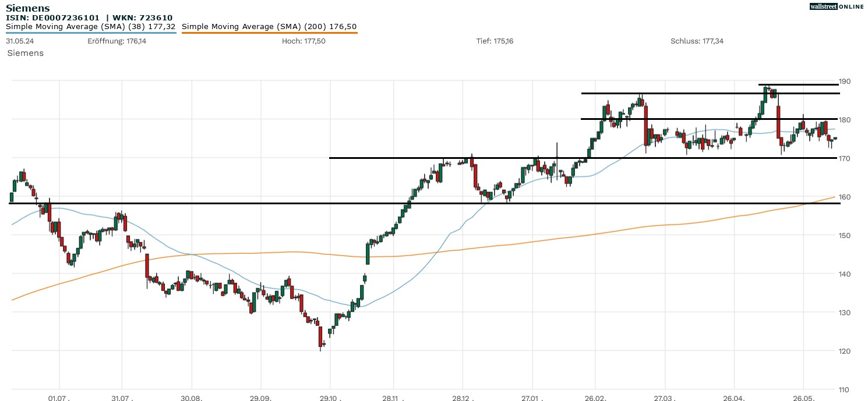Screen dimensions: 868x401
Task: Click the grey Siemens series label
Action: pos(25,53)
